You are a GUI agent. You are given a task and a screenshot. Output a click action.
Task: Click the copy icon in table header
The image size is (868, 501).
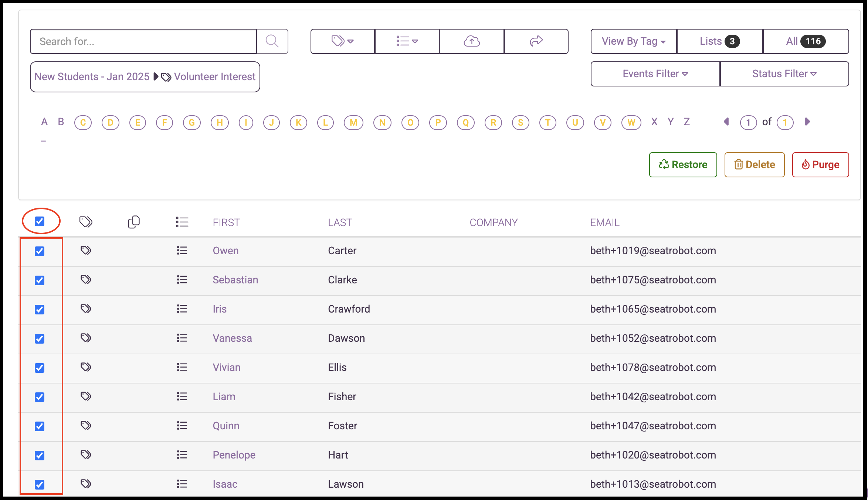[x=134, y=222]
